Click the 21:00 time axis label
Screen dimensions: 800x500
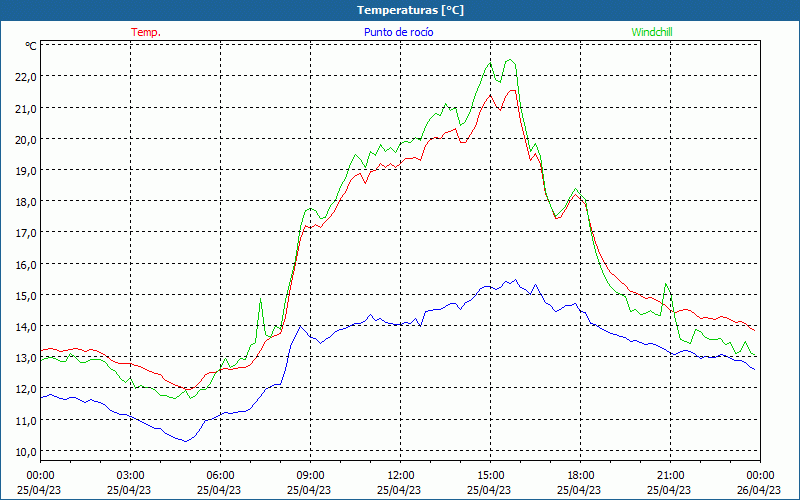point(670,476)
